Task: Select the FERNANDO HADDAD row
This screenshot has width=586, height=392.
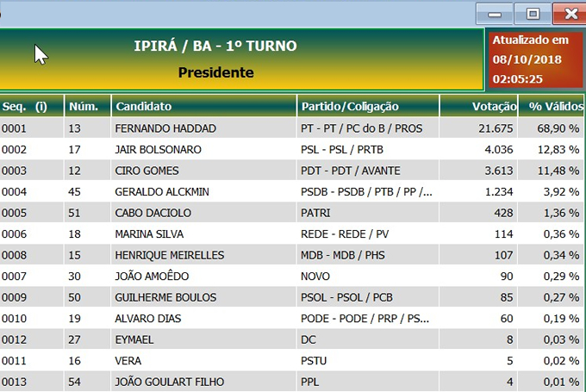Action: (x=292, y=128)
